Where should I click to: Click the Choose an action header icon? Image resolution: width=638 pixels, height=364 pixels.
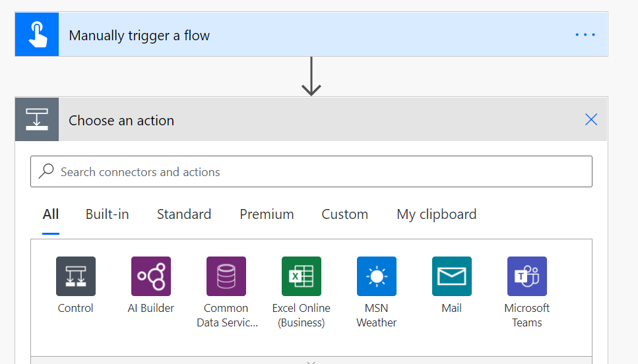click(x=37, y=119)
